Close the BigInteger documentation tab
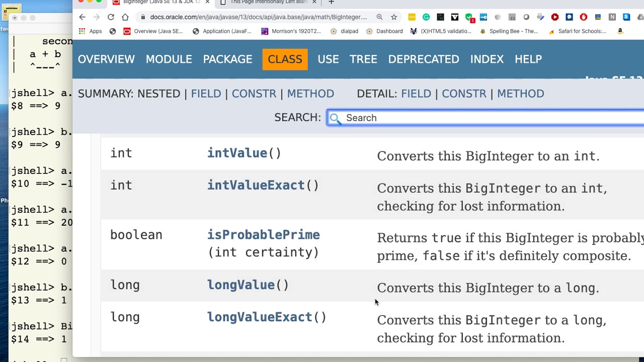The height and width of the screenshot is (362, 644). 207,2
